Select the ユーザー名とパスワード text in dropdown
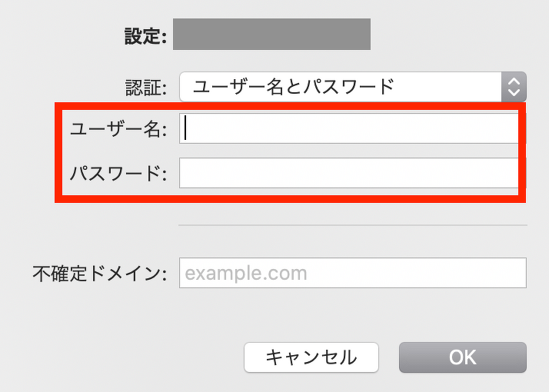Image resolution: width=549 pixels, height=392 pixels. 293,86
